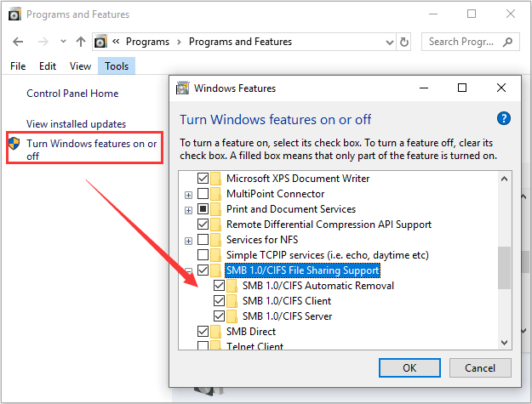The width and height of the screenshot is (532, 404).
Task: Click the Windows Features help icon
Action: 504,118
